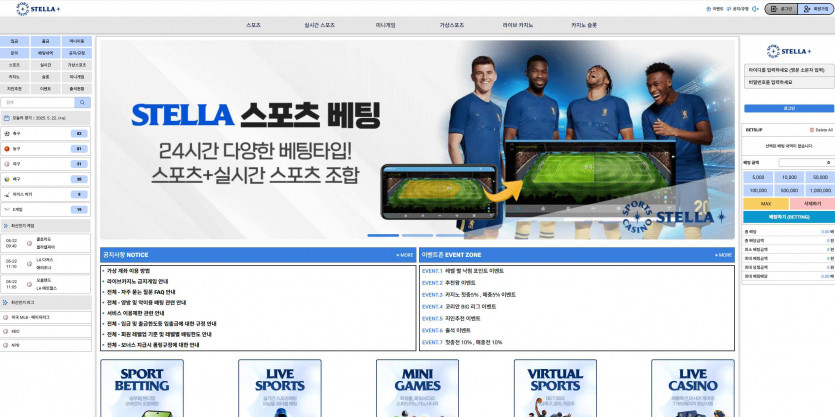Select the second banner carousel indicator
Viewport: 835px width, 417px height.
pyautogui.click(x=418, y=235)
